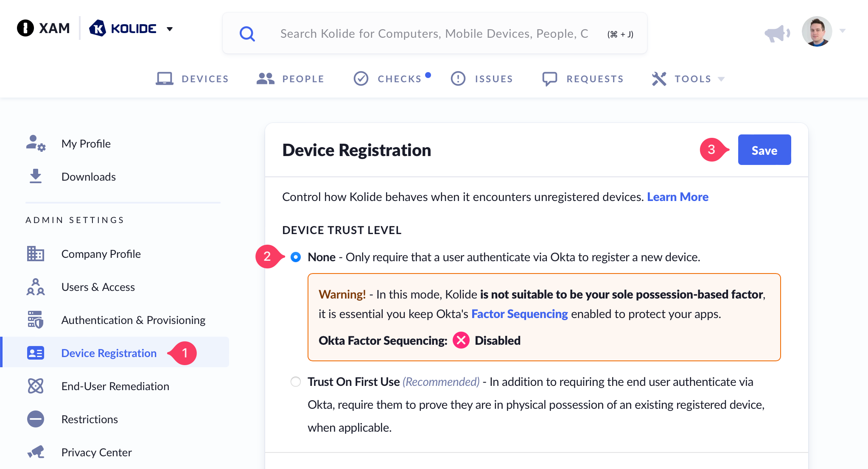The height and width of the screenshot is (469, 868).
Task: Click the Users & Access people icon
Action: tap(36, 287)
